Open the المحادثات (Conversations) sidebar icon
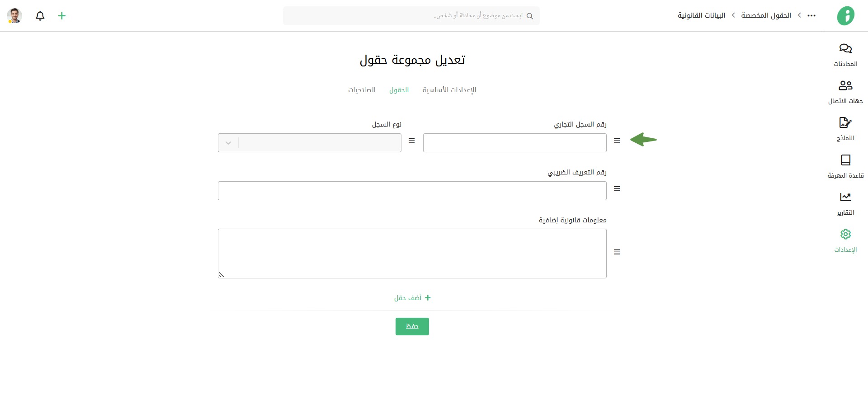The height and width of the screenshot is (409, 868). click(845, 49)
